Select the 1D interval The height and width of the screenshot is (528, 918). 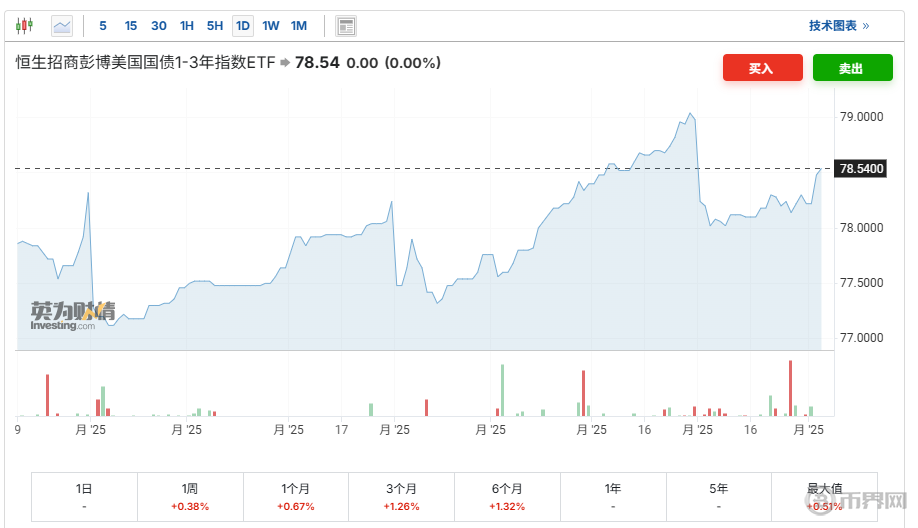point(243,25)
